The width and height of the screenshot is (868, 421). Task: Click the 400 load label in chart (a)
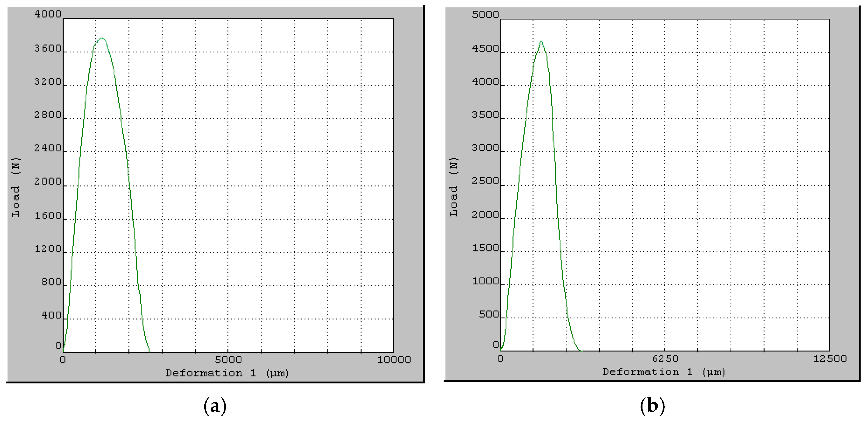pos(51,315)
